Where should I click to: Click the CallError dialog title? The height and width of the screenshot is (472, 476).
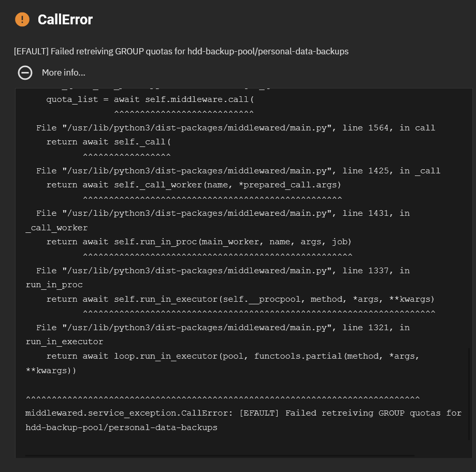point(65,20)
